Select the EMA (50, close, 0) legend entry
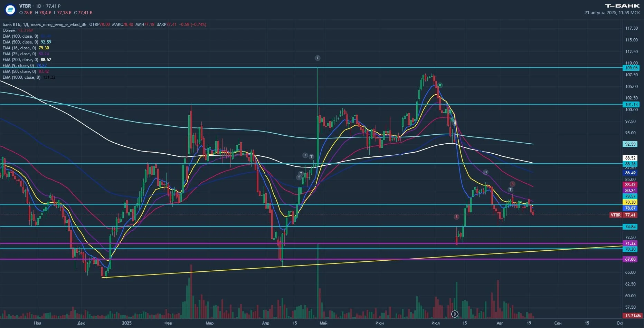The image size is (644, 328). 26,71
